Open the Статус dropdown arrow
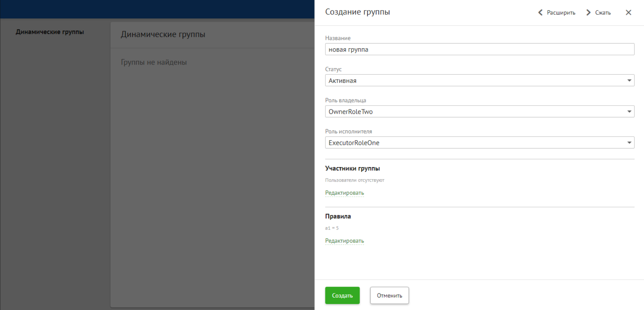The image size is (644, 310). [630, 80]
